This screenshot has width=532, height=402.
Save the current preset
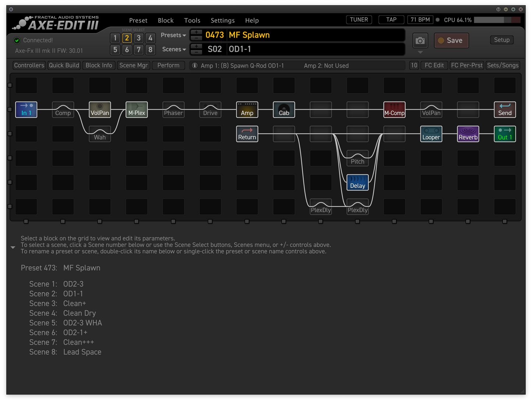pyautogui.click(x=451, y=40)
